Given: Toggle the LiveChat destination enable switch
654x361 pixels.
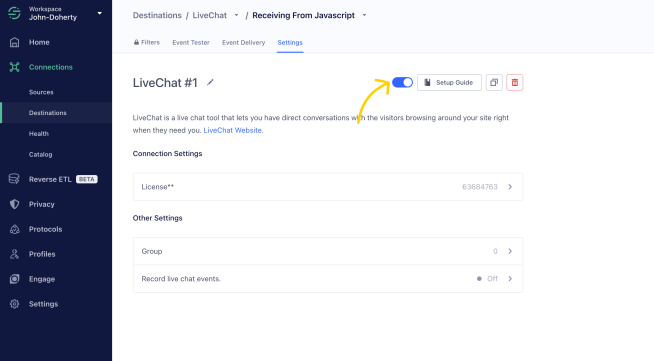Looking at the screenshot, I should click(402, 83).
